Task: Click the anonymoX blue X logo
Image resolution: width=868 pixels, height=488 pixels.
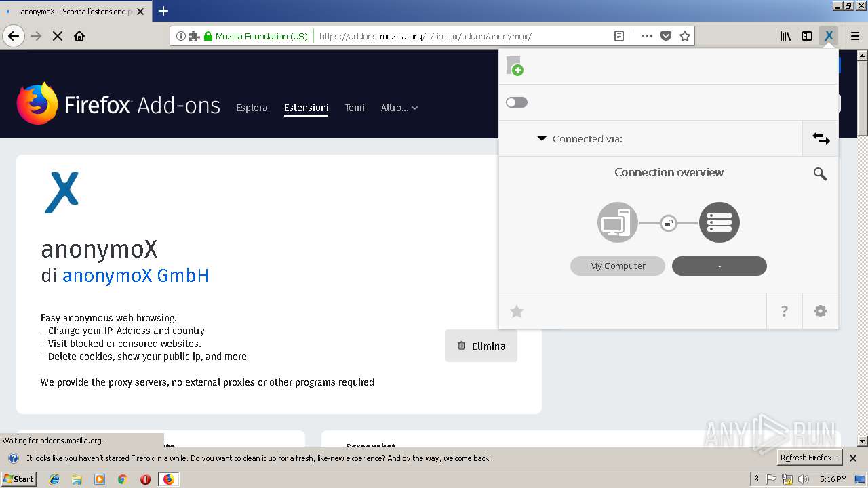Action: tap(62, 192)
